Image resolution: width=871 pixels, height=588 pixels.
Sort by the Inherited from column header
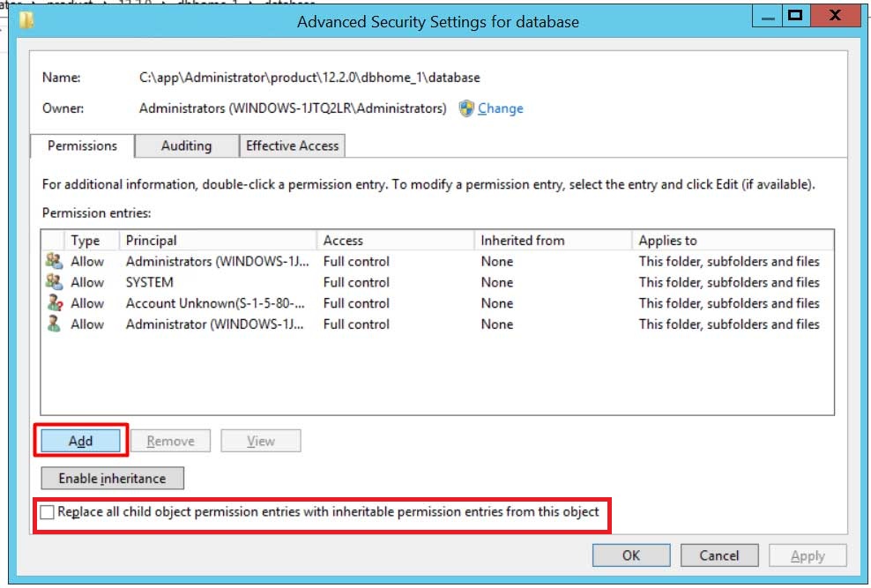click(x=553, y=241)
